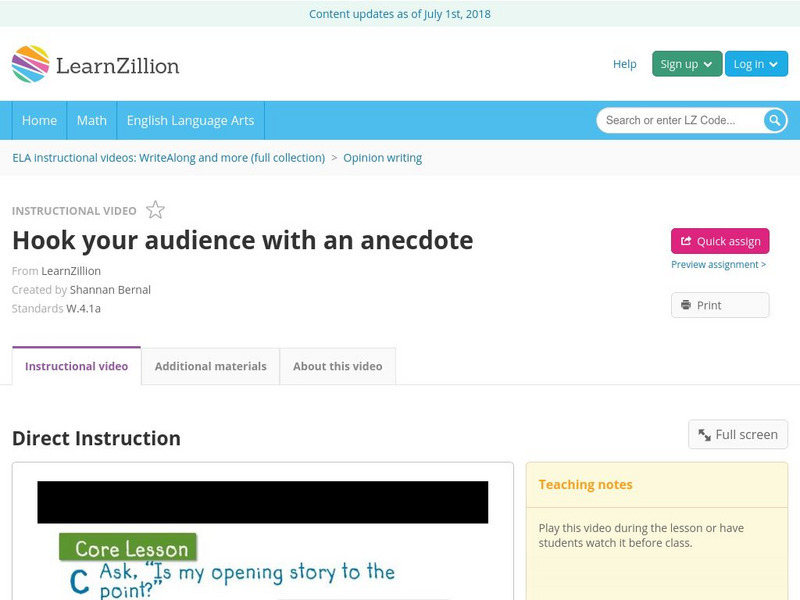Open the Math section
The image size is (800, 600).
(91, 120)
